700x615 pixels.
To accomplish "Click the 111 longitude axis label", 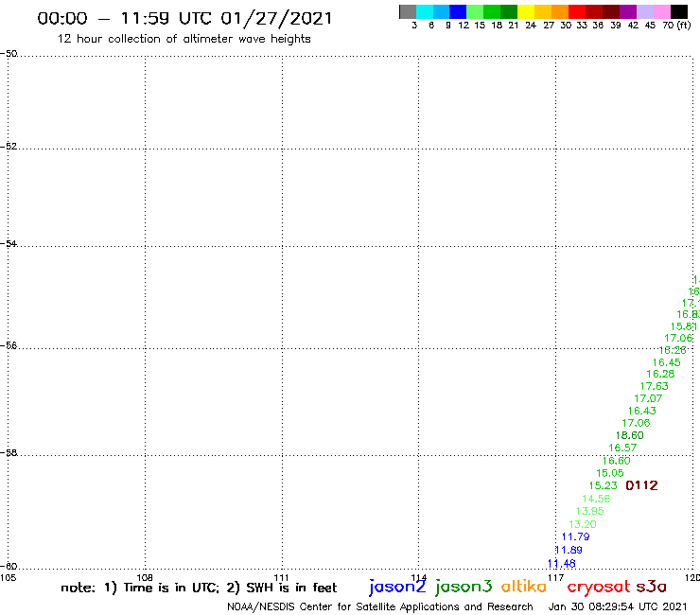I will (282, 578).
